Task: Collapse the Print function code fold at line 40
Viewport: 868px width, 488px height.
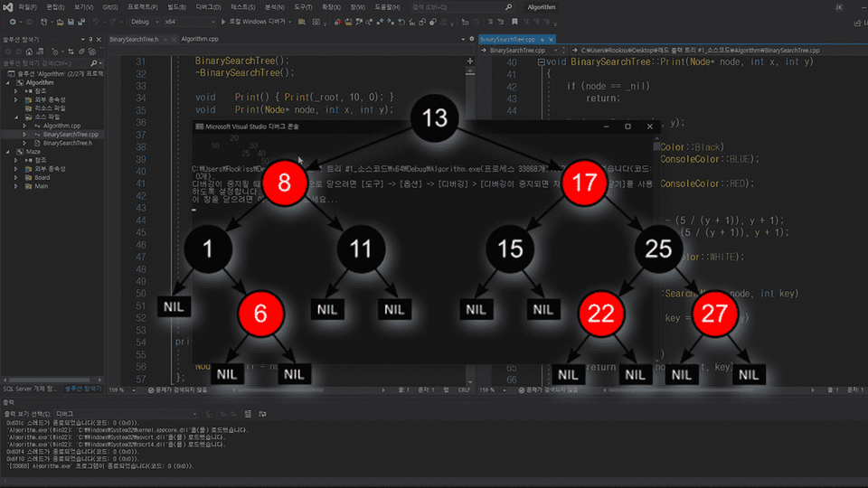Action: coord(541,62)
